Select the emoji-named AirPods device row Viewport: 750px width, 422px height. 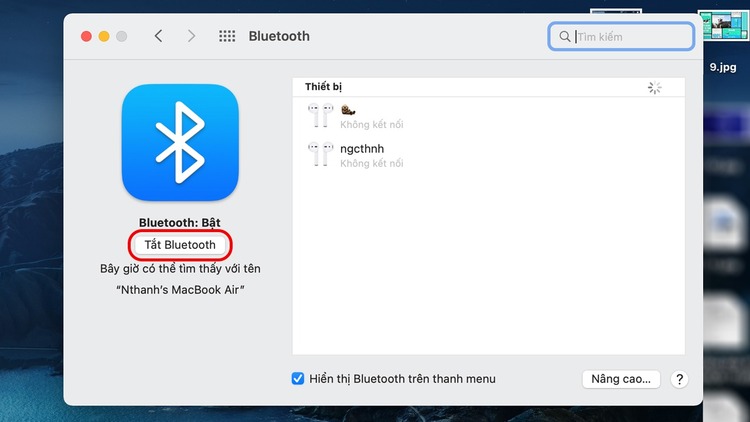(x=488, y=116)
